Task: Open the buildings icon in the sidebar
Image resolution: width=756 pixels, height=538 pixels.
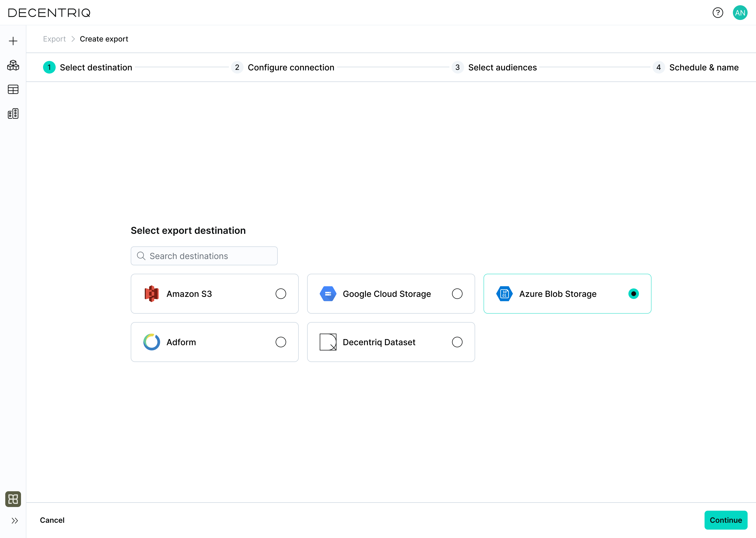Action: point(13,114)
